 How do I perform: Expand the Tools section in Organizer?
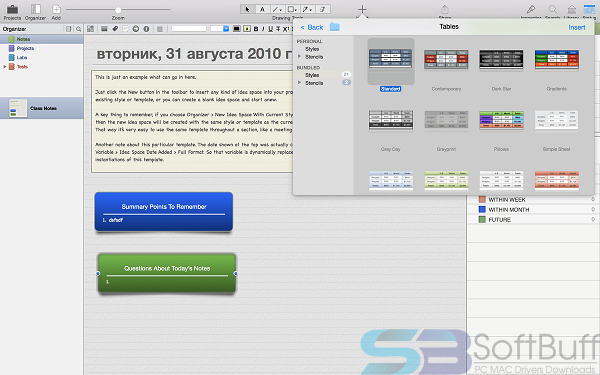pyautogui.click(x=5, y=67)
